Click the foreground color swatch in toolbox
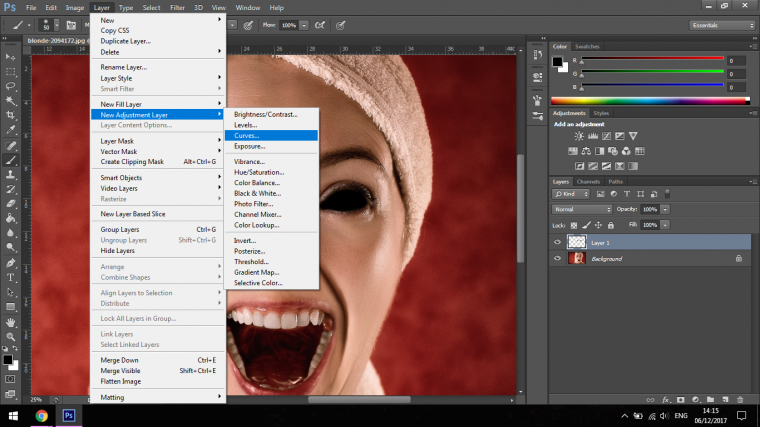The height and width of the screenshot is (427, 760). coord(7,360)
